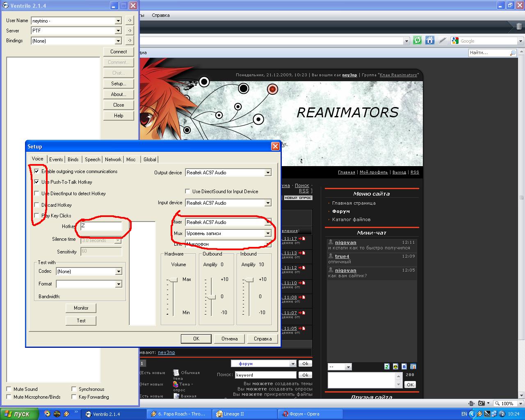Adjust the Hardware Volume slider
The height and width of the screenshot is (420, 525).
click(173, 280)
